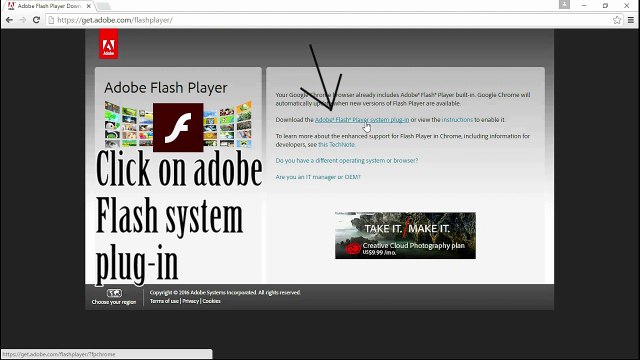Open the Terms of use footer link
The width and height of the screenshot is (640, 360).
coord(164,301)
